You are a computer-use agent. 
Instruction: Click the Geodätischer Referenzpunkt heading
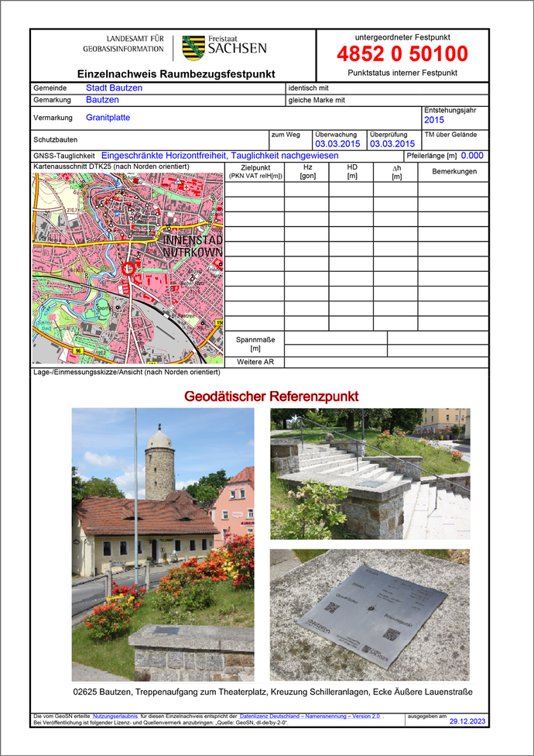[x=271, y=396]
